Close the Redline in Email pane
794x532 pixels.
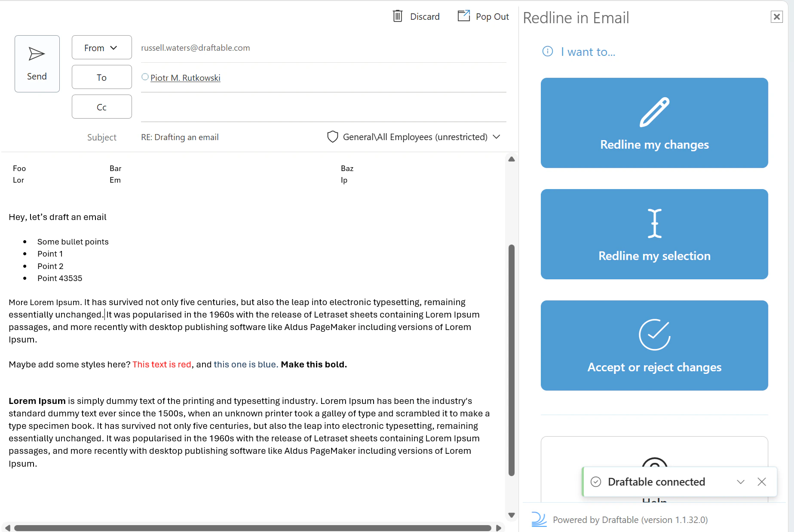click(776, 17)
